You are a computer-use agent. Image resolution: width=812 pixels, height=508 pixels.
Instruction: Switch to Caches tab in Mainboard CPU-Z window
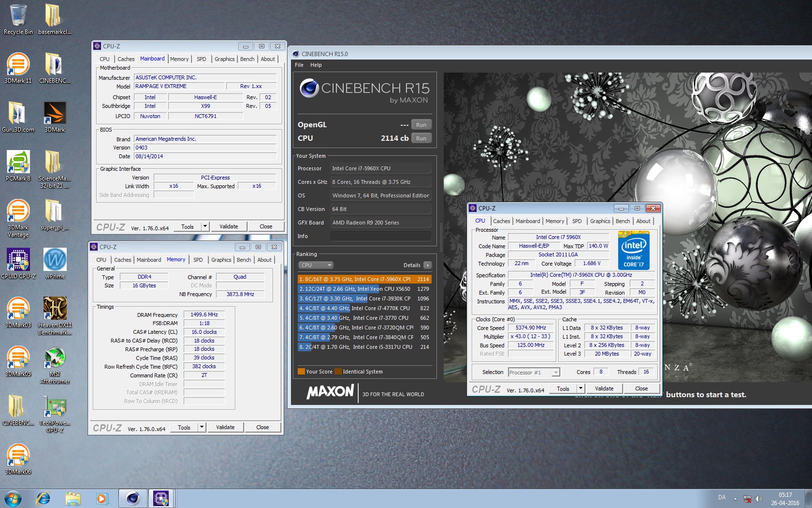(x=126, y=59)
